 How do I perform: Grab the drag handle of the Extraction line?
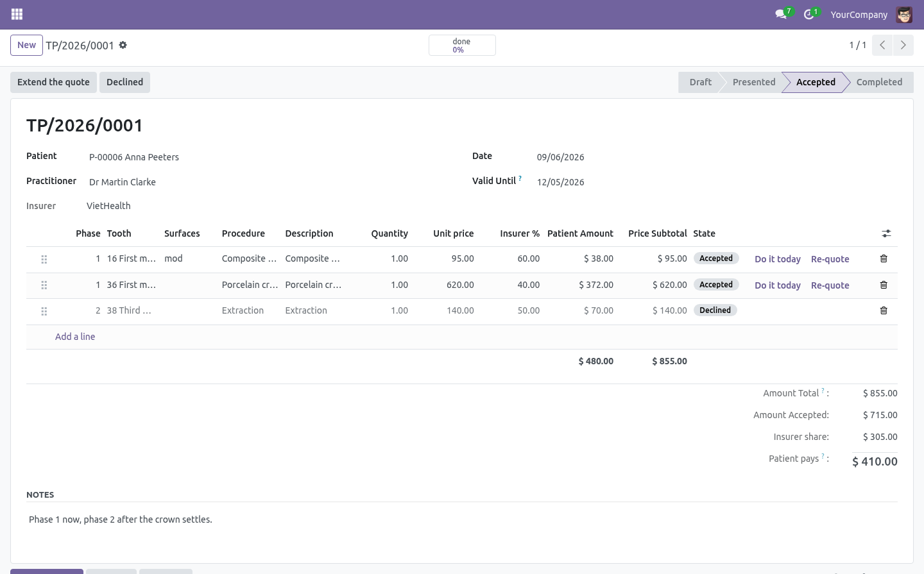(44, 311)
